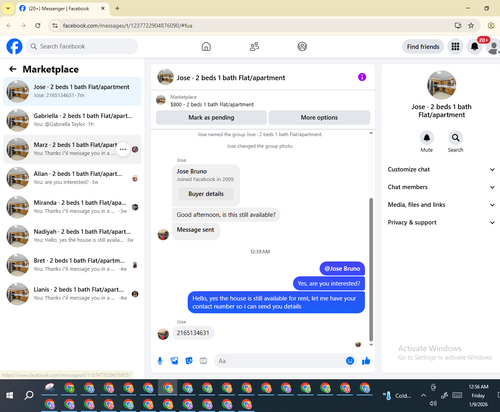Click Mark as pending button

click(211, 117)
